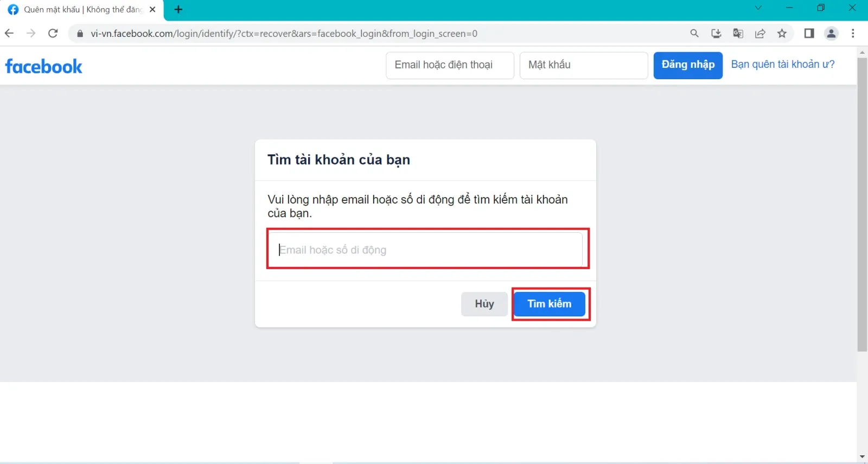Image resolution: width=868 pixels, height=464 pixels.
Task: Click the scrollbar up arrow
Action: tap(862, 53)
